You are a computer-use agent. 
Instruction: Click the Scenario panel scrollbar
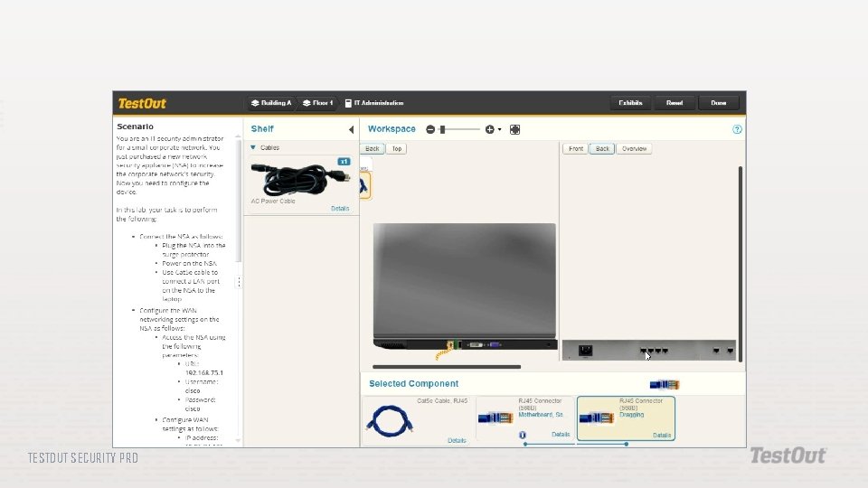[x=239, y=199]
